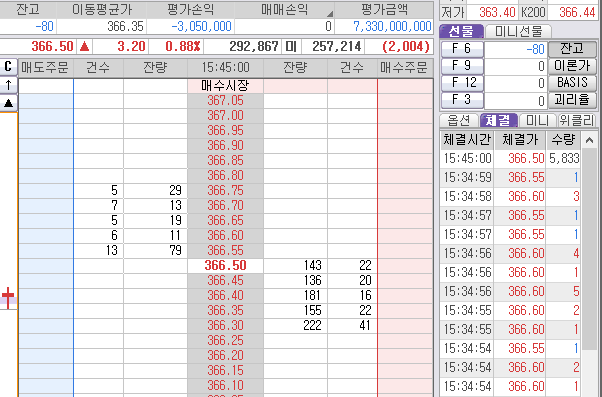Click the F 12 contract button

(x=462, y=83)
